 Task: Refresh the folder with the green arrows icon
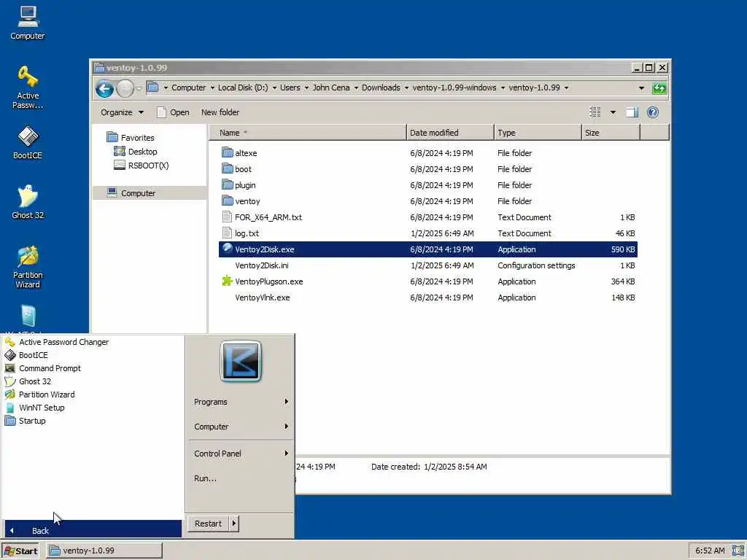[659, 88]
